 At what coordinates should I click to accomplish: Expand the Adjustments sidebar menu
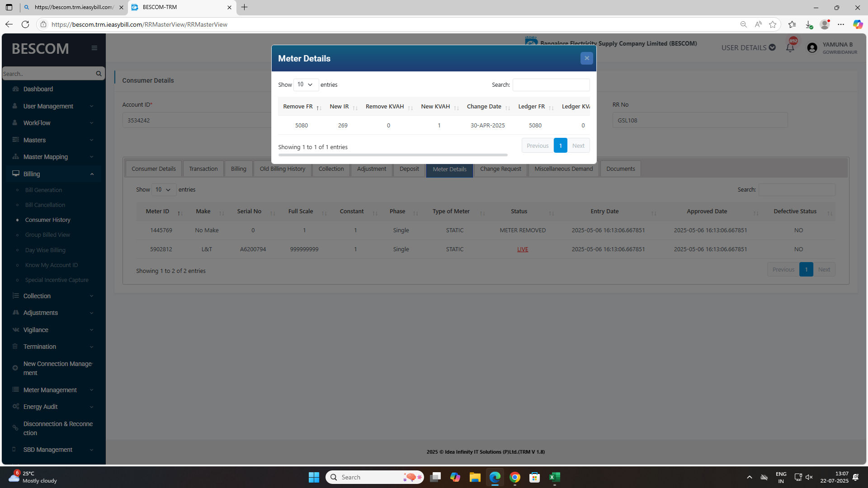click(53, 313)
